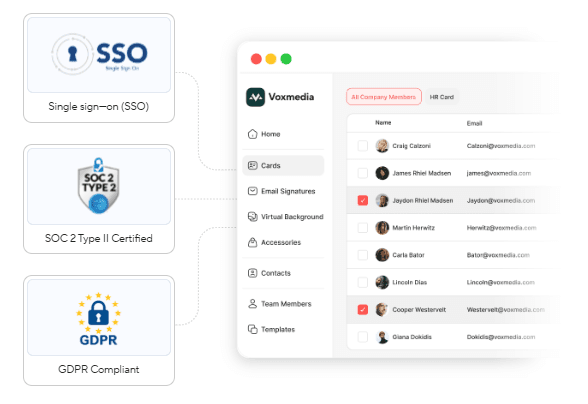Check the box for James Rhiel Madsen
This screenshot has width=588, height=404.
coord(363,173)
